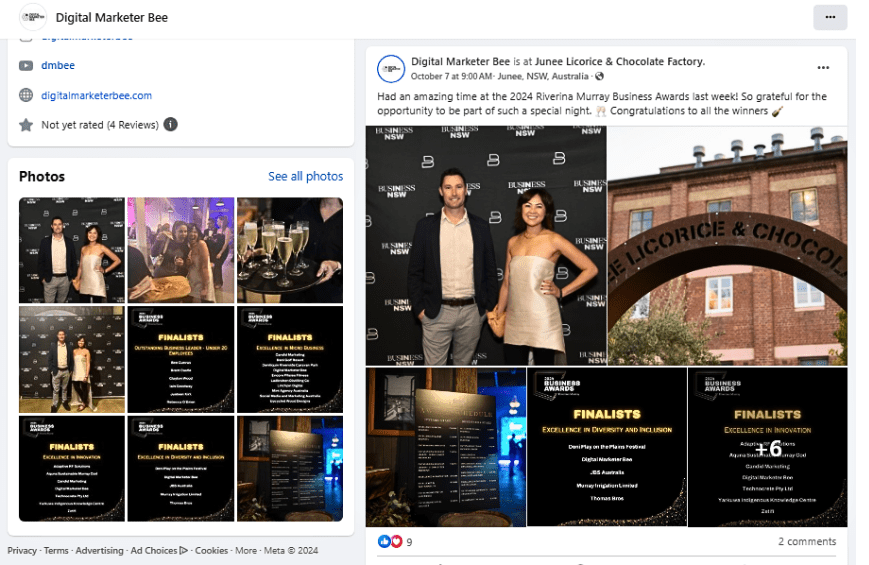
Task: Open the +6 more photos image
Action: (768, 447)
